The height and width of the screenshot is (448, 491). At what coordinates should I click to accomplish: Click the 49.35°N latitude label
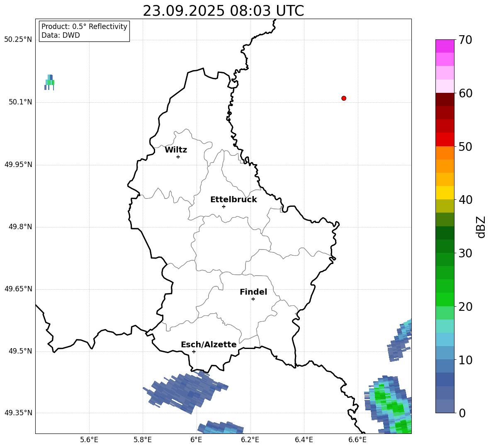18,413
